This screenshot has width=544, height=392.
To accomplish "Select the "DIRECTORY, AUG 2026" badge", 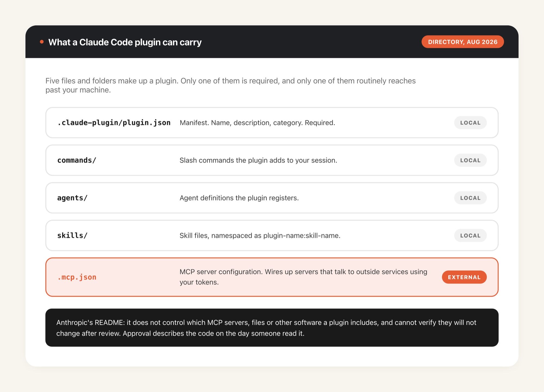I will [x=463, y=42].
